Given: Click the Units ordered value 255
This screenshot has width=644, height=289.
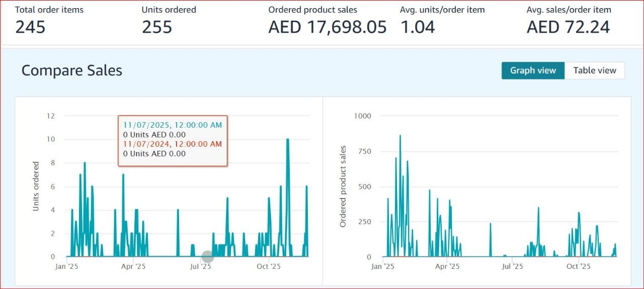Looking at the screenshot, I should [157, 27].
